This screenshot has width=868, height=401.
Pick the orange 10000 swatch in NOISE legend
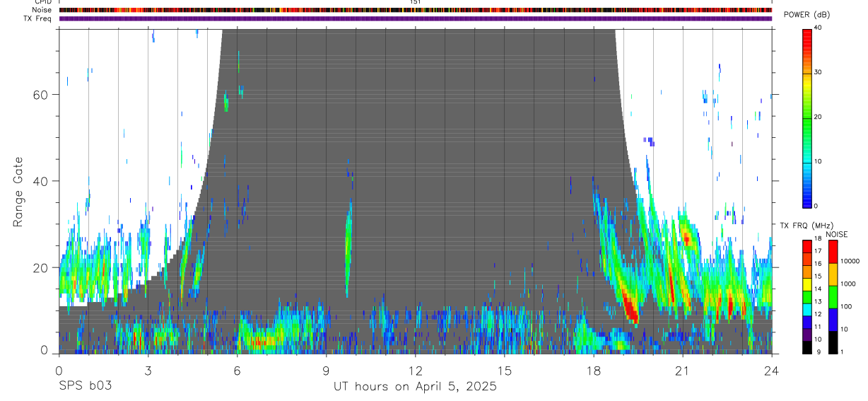point(833,274)
